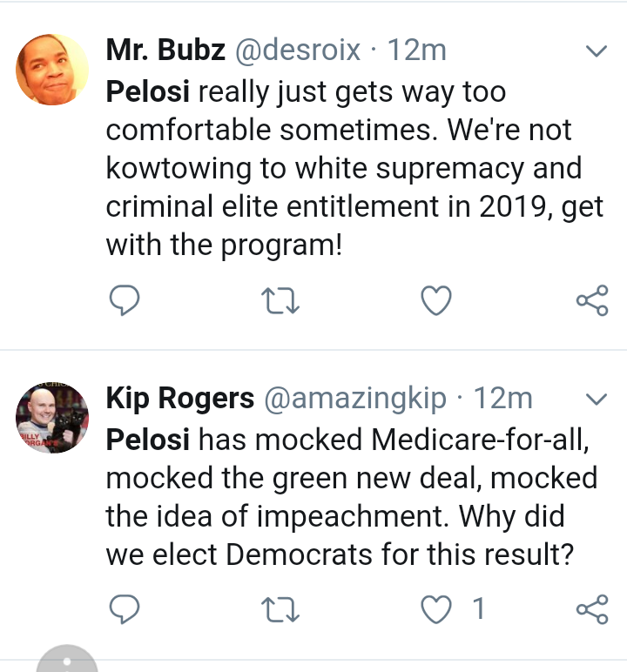Share Mr. Bubz's tweet
This screenshot has height=672, width=627.
point(592,301)
